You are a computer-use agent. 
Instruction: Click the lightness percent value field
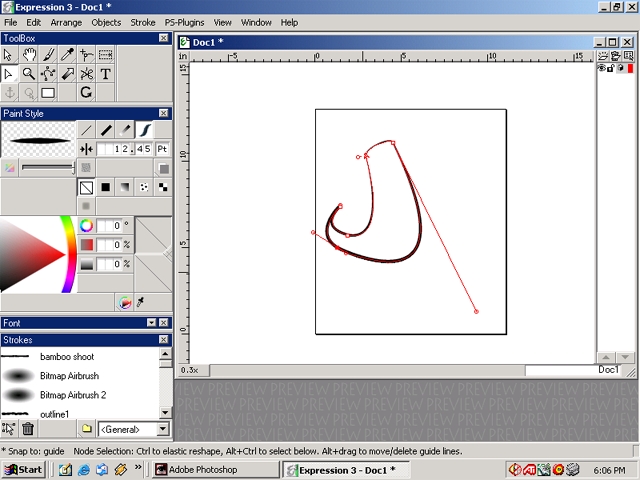click(109, 264)
